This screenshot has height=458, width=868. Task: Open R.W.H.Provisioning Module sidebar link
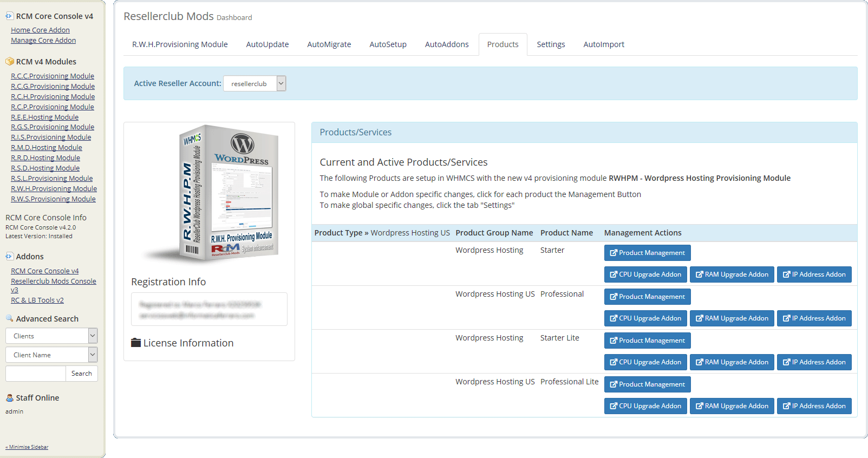[x=54, y=189]
